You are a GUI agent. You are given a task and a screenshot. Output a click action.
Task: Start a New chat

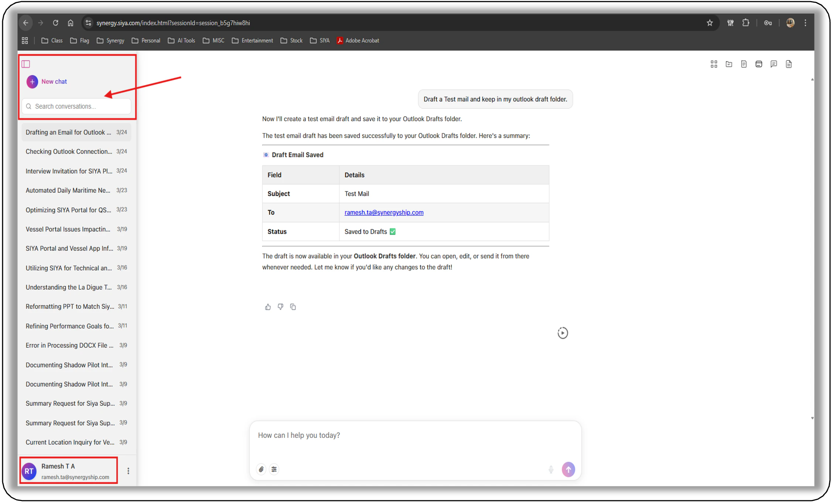click(54, 82)
